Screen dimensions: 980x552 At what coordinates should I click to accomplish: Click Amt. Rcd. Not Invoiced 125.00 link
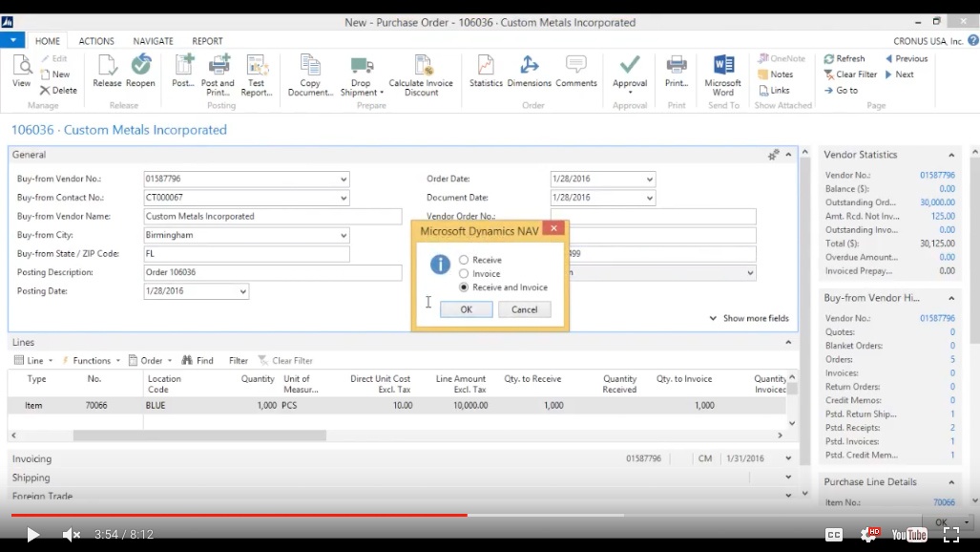[943, 216]
